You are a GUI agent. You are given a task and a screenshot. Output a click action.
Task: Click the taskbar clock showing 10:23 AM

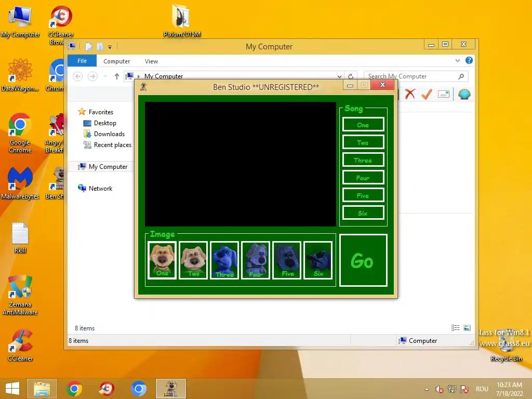coord(509,389)
